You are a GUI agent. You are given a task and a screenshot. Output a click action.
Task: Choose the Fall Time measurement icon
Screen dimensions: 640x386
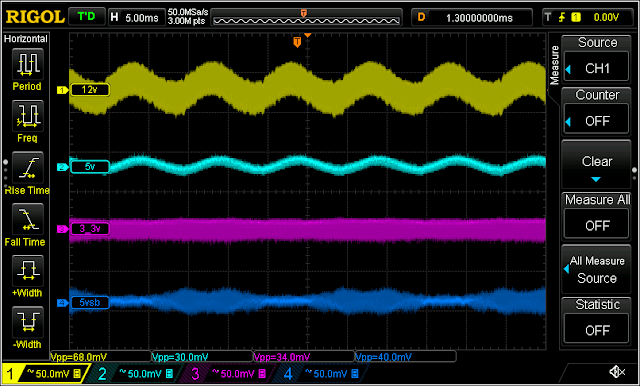pos(27,219)
